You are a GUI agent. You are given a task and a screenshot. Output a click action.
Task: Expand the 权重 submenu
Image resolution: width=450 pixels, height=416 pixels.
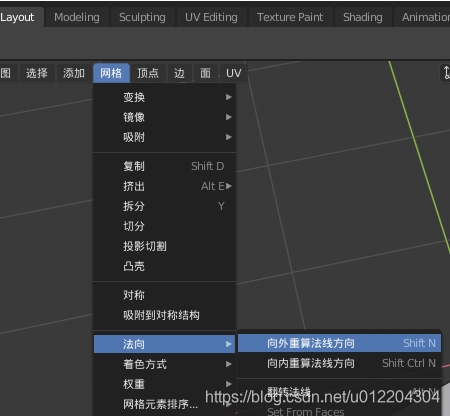coord(164,384)
